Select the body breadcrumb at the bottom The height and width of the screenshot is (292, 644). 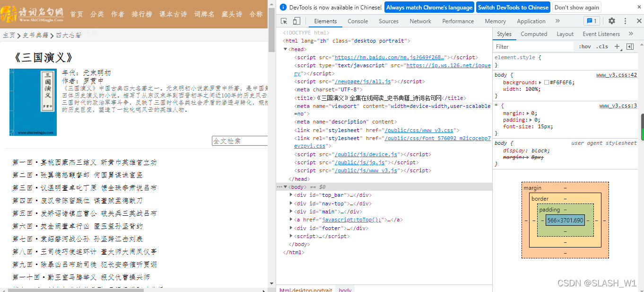coord(345,289)
